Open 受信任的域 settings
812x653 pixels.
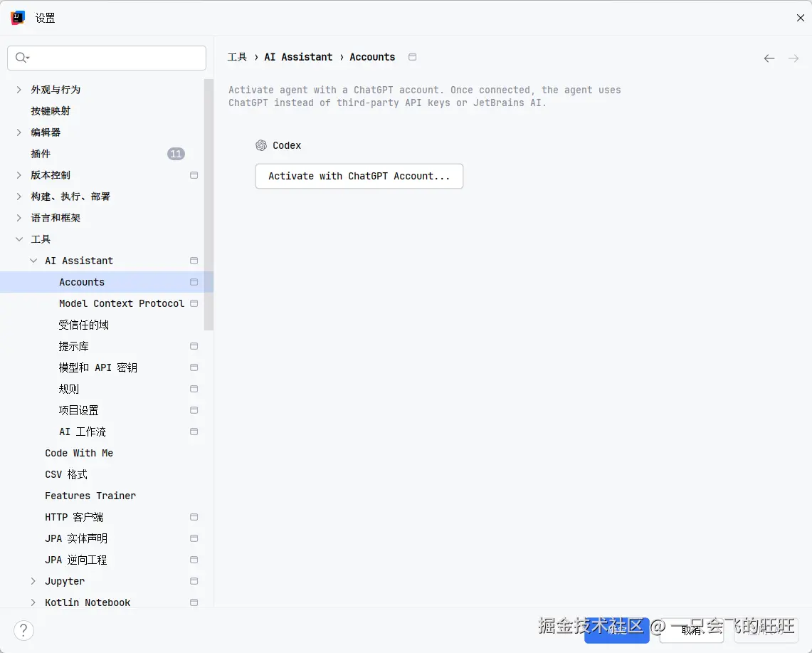click(84, 325)
